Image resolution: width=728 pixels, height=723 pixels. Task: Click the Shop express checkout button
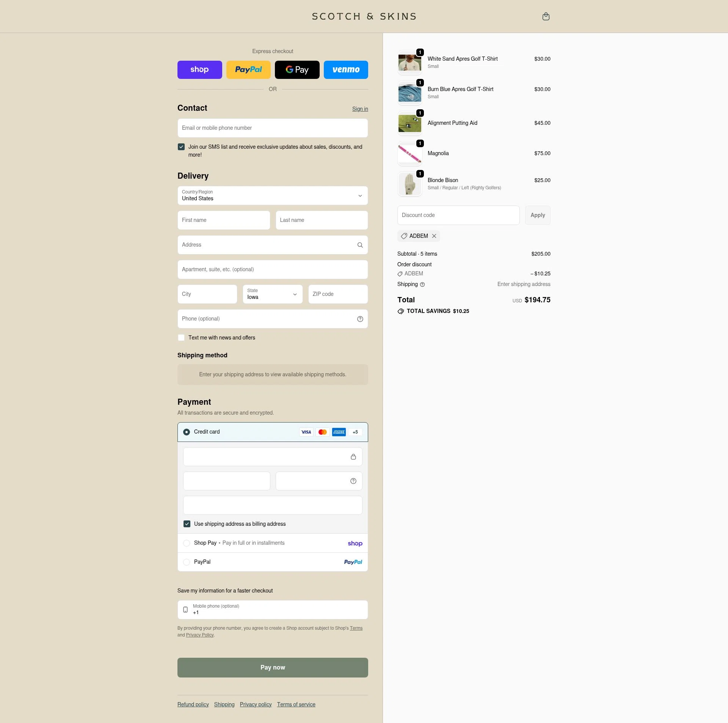tap(199, 70)
